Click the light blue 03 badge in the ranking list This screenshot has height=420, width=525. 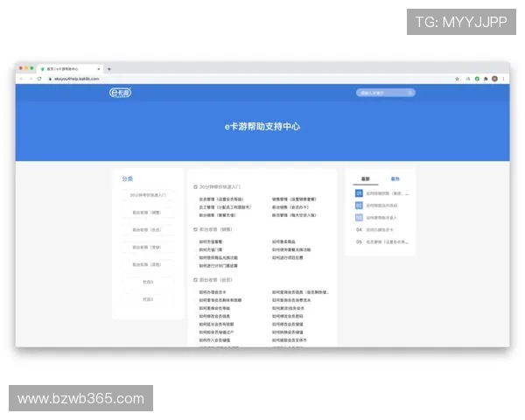pos(359,218)
